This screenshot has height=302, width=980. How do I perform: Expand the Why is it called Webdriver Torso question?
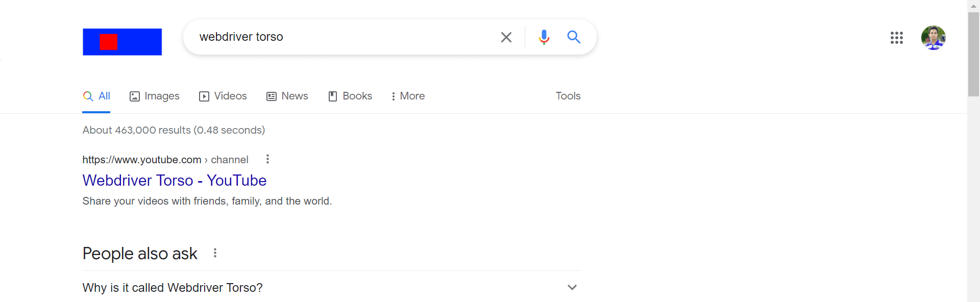[x=332, y=288]
